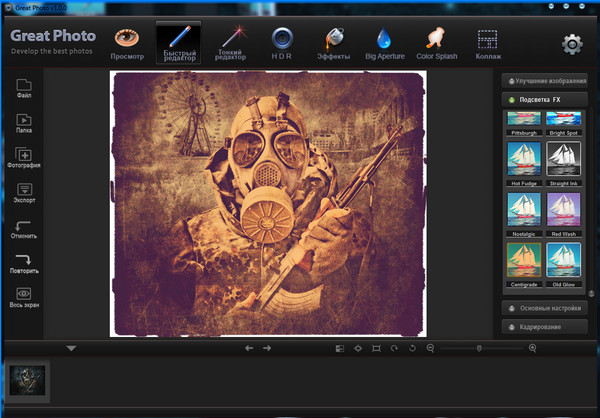
Task: Toggle full screen with Весь экран
Action: pyautogui.click(x=24, y=297)
